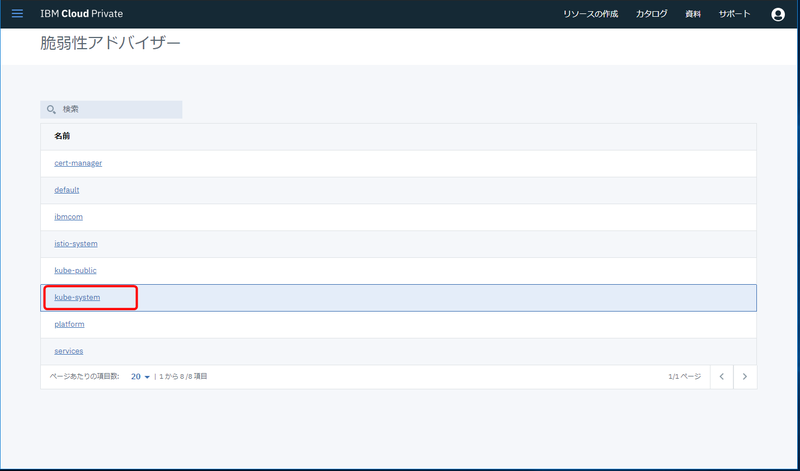The height and width of the screenshot is (471, 800).
Task: Open the kube-system namespace link
Action: pos(77,298)
